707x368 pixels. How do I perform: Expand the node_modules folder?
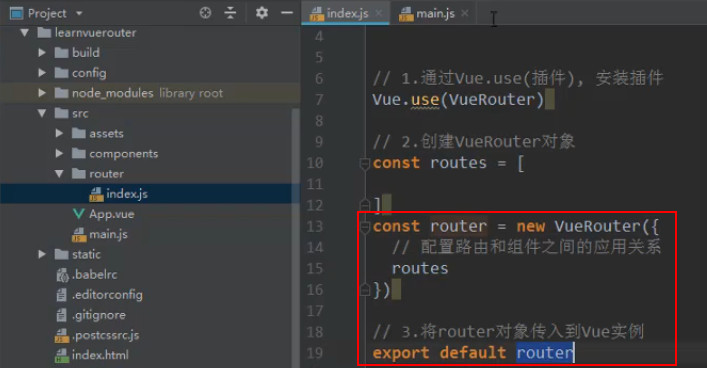click(42, 93)
